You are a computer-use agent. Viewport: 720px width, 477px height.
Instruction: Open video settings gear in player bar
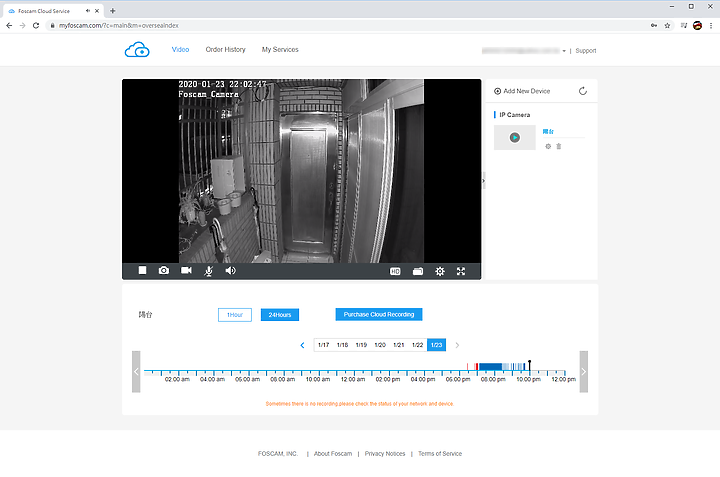[x=440, y=271]
